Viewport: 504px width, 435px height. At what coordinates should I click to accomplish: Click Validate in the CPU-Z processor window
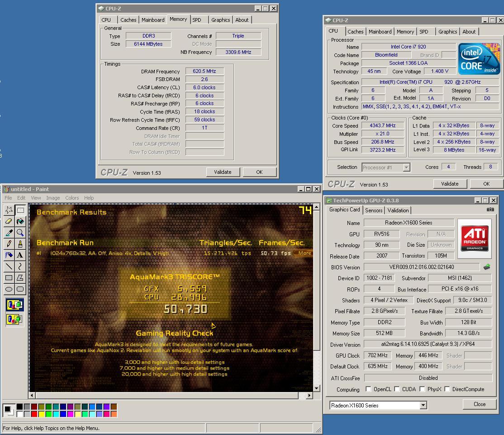450,184
